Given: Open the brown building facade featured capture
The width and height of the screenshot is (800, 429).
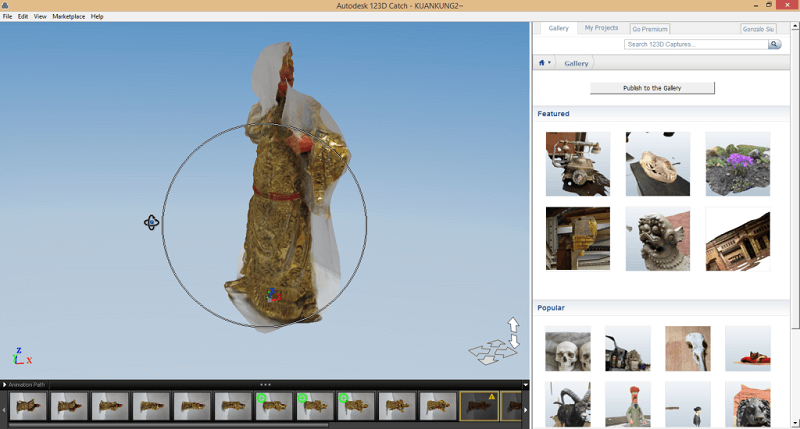Looking at the screenshot, I should (737, 238).
